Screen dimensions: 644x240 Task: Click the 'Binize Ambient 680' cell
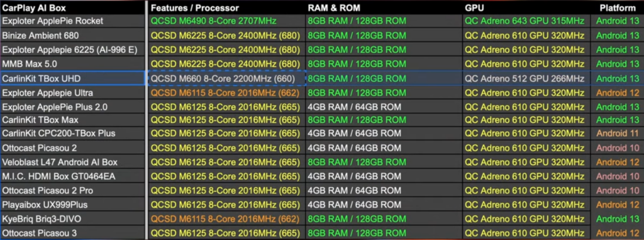(x=72, y=35)
